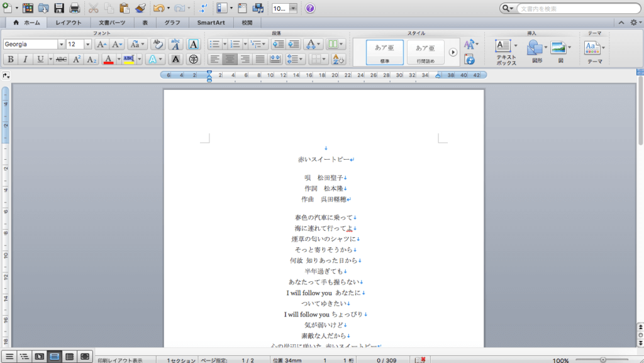This screenshot has height=363, width=644.
Task: Apply the 行間詰め style
Action: [426, 52]
